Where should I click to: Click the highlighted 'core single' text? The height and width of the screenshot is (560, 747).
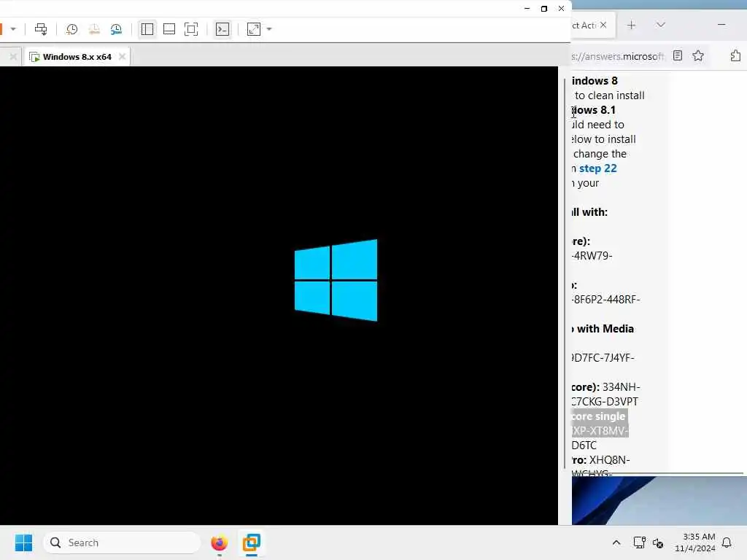tap(598, 416)
